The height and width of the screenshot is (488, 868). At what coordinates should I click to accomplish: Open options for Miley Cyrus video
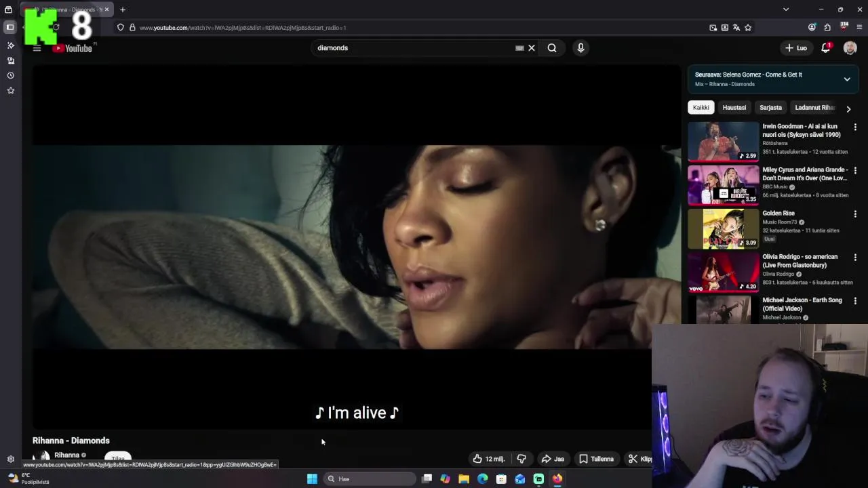[855, 170]
